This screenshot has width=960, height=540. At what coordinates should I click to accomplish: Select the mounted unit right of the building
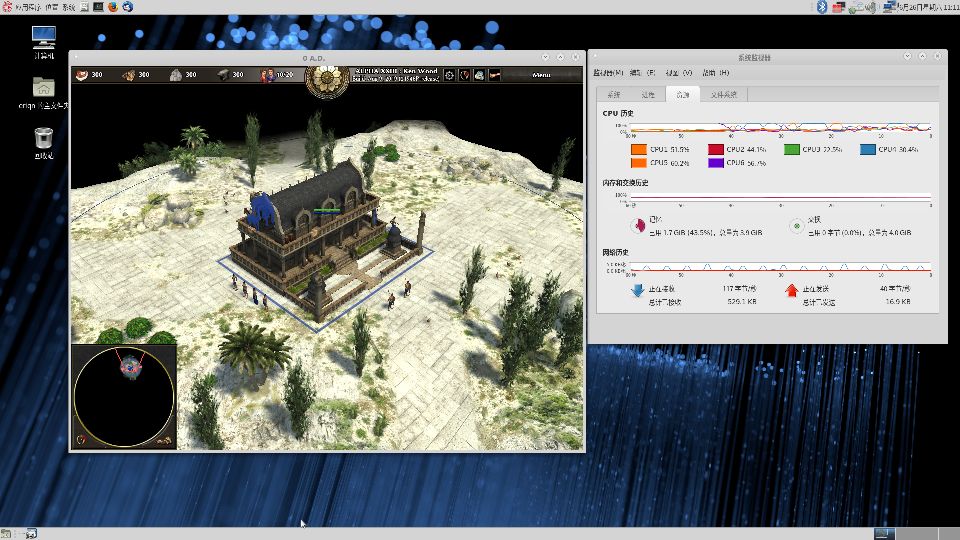(x=407, y=288)
